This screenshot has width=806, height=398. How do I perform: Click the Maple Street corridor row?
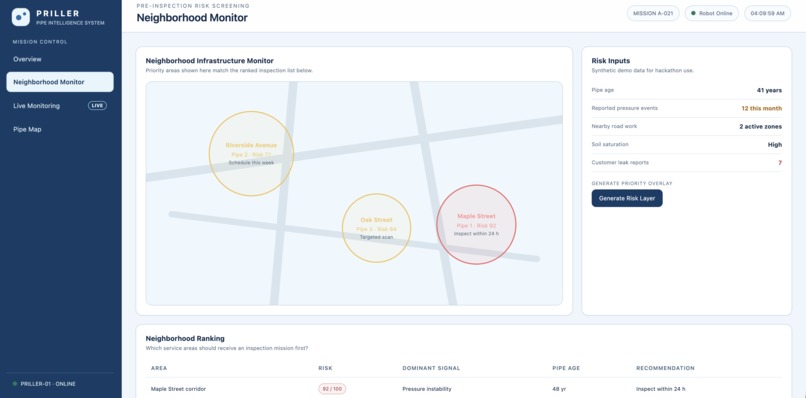(x=464, y=389)
